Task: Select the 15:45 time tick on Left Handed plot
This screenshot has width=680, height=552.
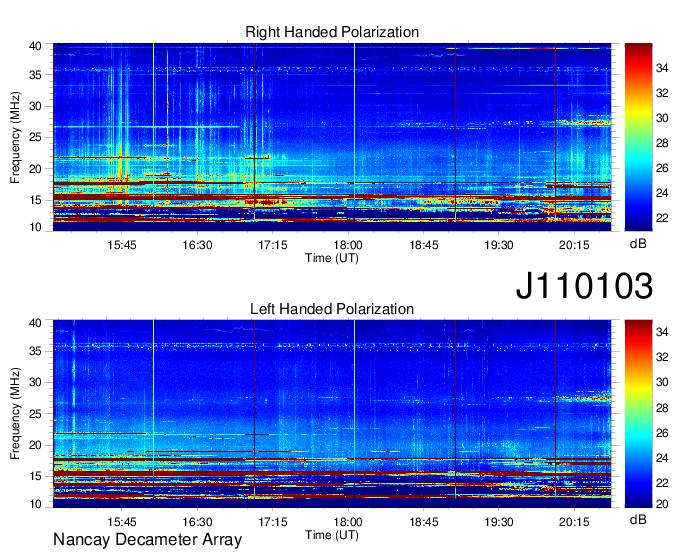Action: tap(122, 522)
